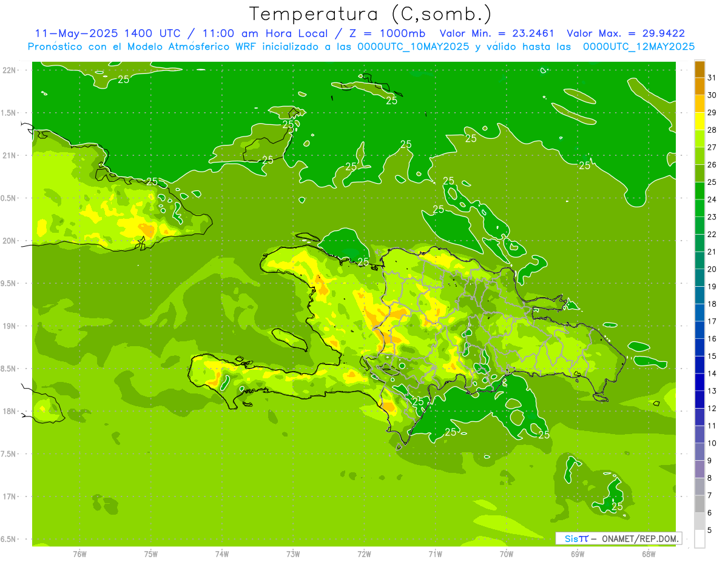Image resolution: width=728 pixels, height=562 pixels.
Task: Click legend value '14' on color scale
Action: tap(712, 373)
